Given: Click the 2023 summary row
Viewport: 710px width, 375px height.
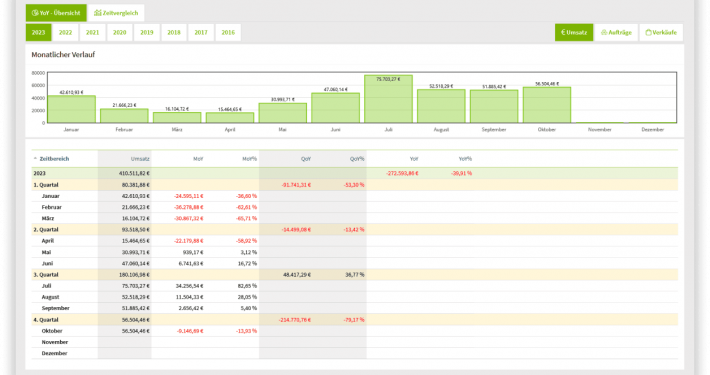Looking at the screenshot, I should pyautogui.click(x=355, y=173).
